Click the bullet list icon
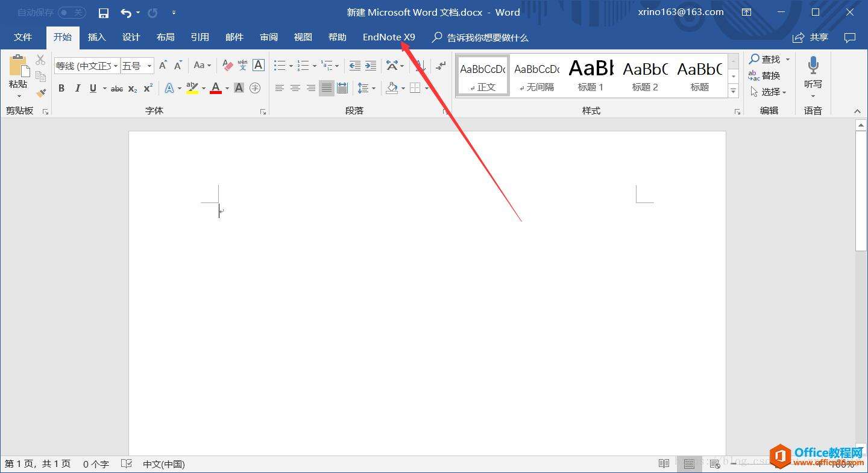 pos(280,65)
